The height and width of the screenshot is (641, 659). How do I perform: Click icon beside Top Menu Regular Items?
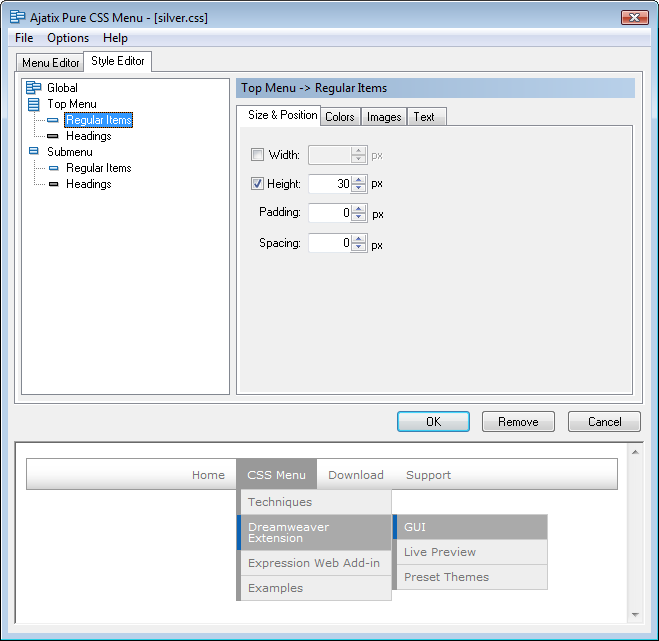click(53, 120)
